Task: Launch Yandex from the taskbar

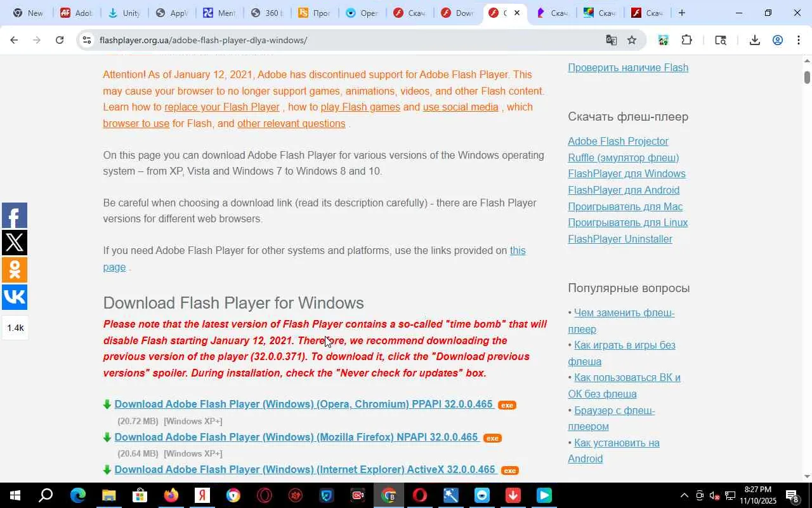Action: tap(202, 495)
